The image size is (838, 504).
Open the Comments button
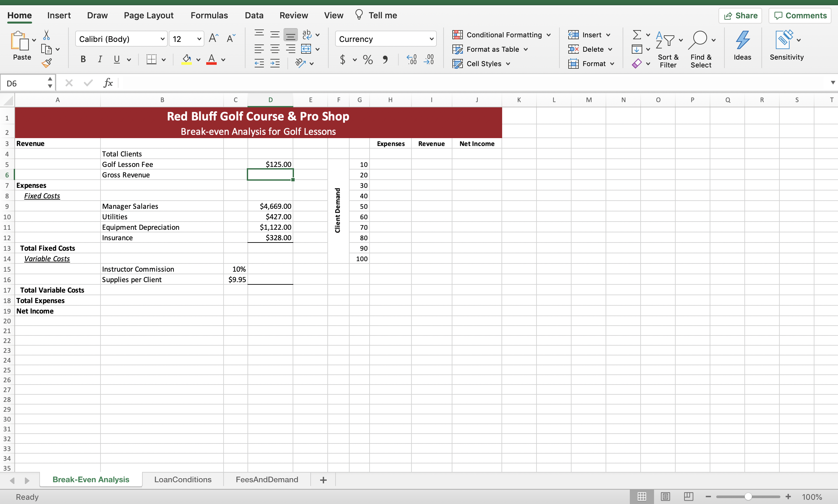pos(800,16)
